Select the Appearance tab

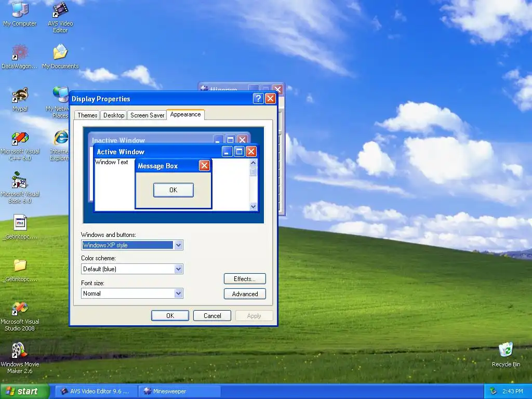[185, 114]
